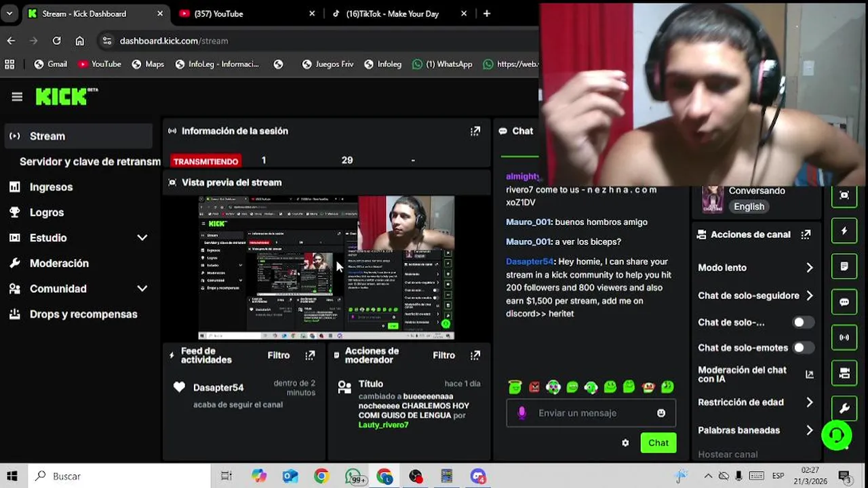Open the (1) WhatsApp bookmark
Image resolution: width=868 pixels, height=488 pixels.
[x=442, y=64]
